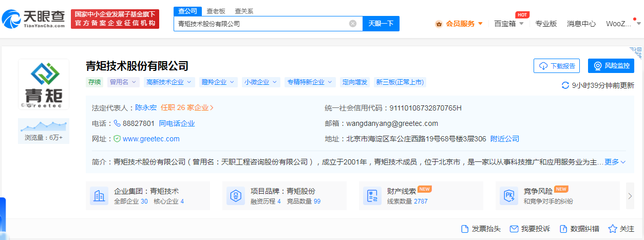Screen dimensions: 644x240
Task: Open the WooZ... user account menu
Action: (x=622, y=24)
